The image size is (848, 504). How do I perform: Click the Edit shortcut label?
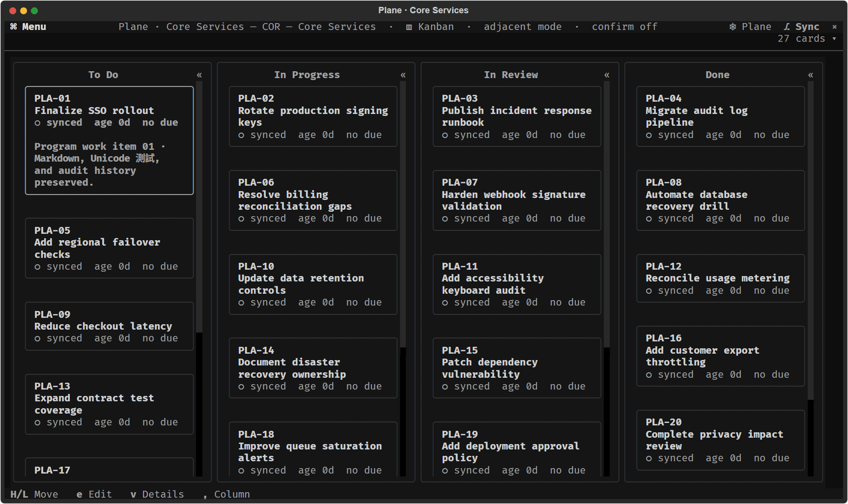100,494
